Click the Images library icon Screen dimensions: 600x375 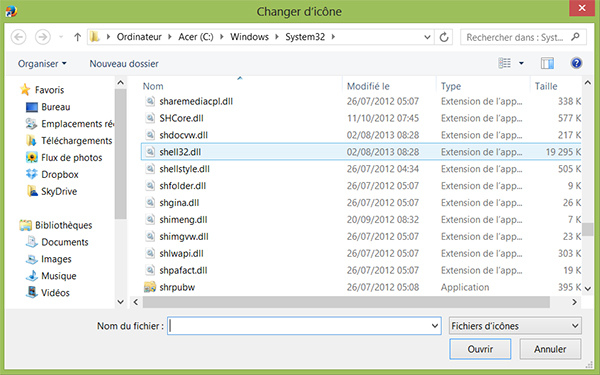pyautogui.click(x=32, y=259)
